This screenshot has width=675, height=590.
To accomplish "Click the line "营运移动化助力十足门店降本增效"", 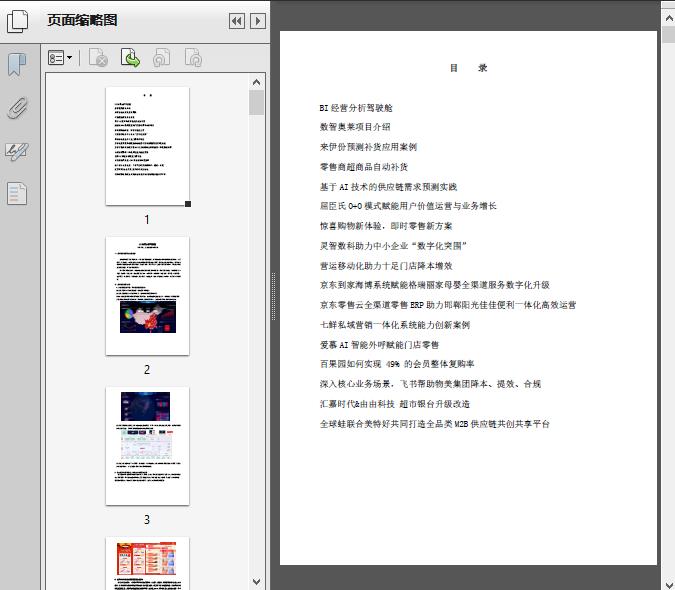I will [386, 266].
